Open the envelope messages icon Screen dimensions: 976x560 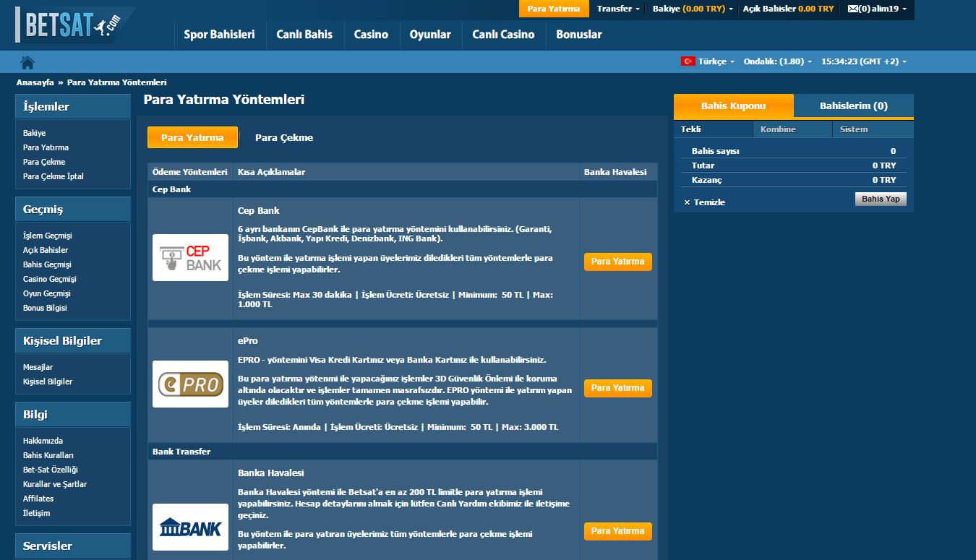click(852, 9)
